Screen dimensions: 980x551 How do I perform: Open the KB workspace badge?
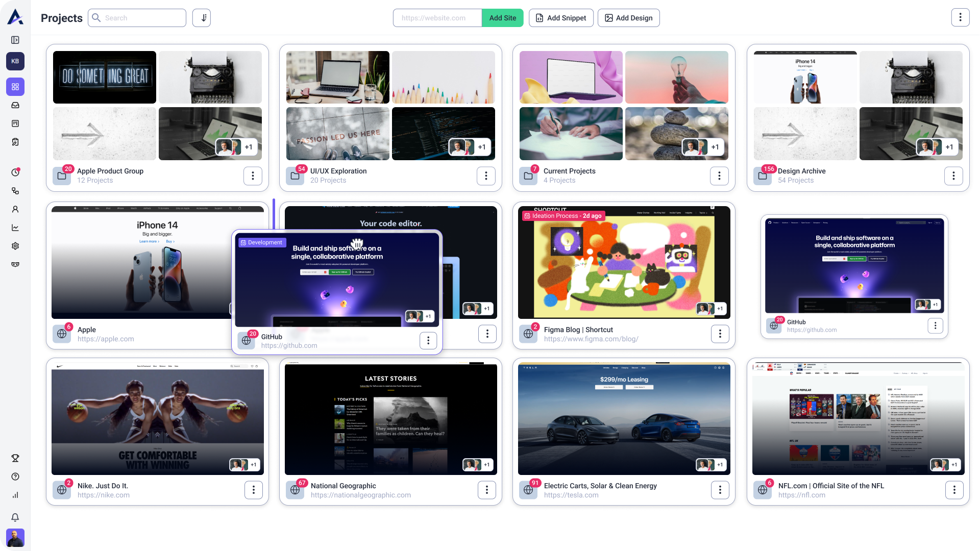coord(15,61)
